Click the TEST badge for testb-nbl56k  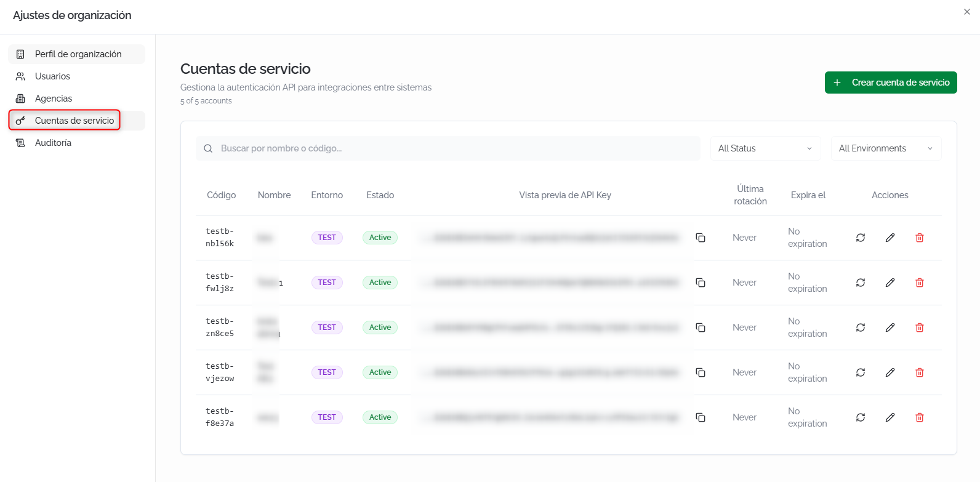click(327, 238)
